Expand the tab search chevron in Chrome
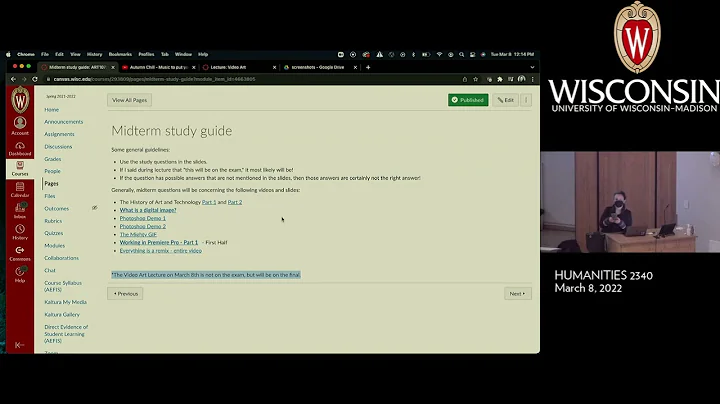 532,67
